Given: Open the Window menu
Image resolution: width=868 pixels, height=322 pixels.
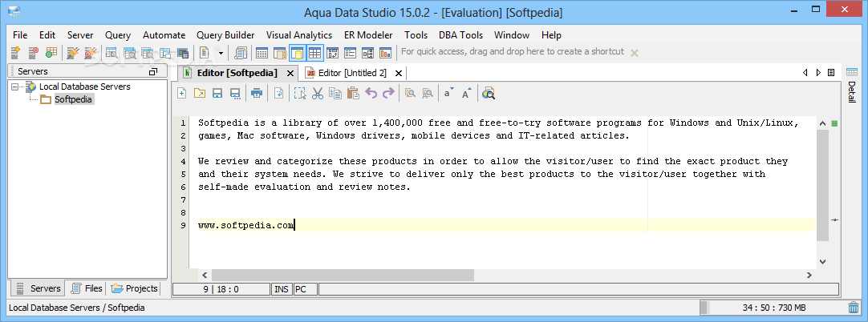Looking at the screenshot, I should (512, 34).
